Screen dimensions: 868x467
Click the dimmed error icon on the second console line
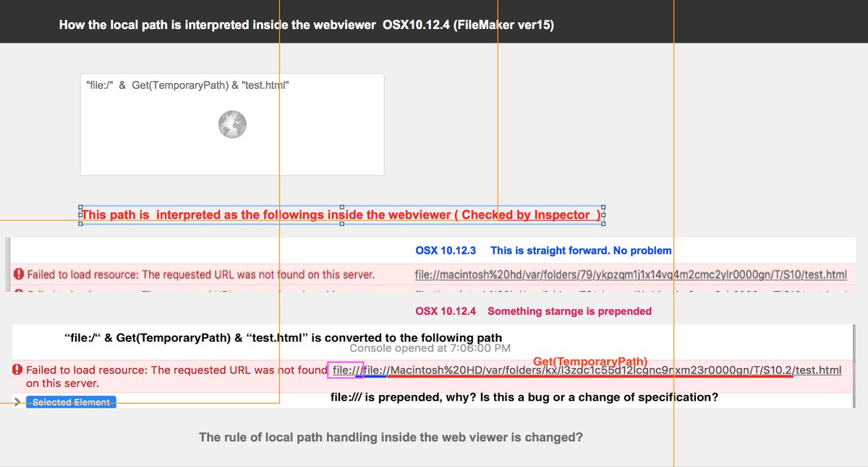click(17, 292)
